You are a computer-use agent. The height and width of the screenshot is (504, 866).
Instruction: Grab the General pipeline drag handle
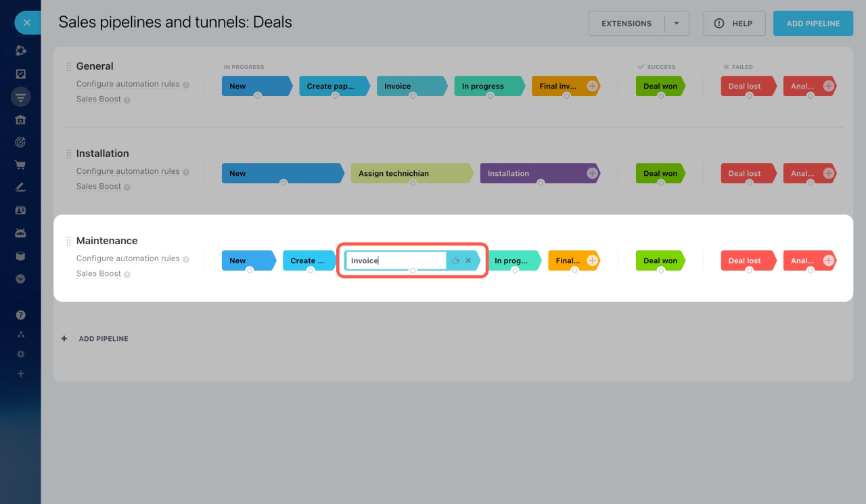[x=68, y=66]
